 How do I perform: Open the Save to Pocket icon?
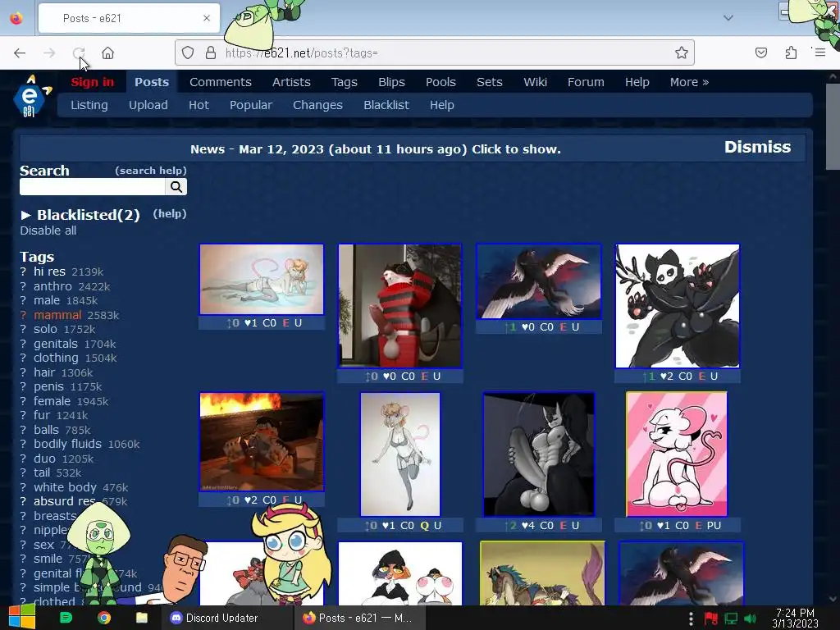pos(760,52)
